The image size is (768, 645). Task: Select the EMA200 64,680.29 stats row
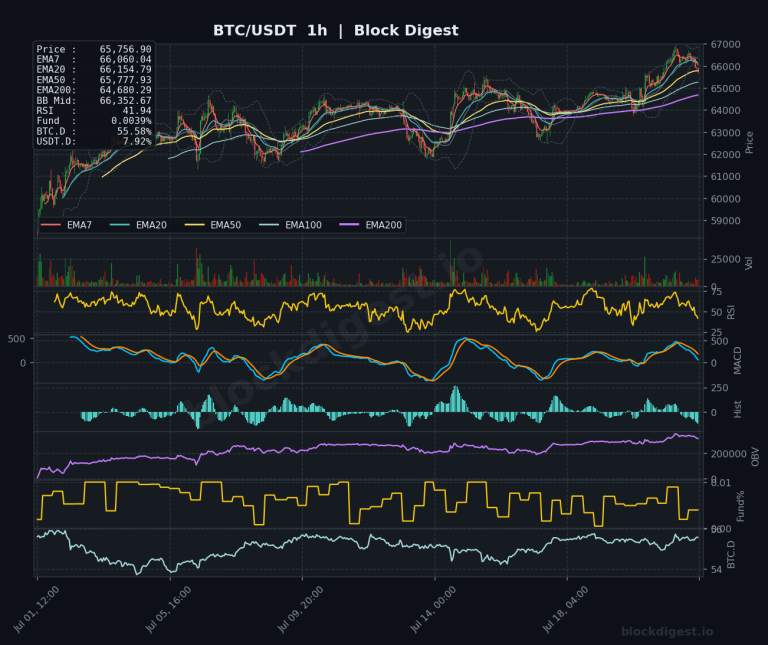[x=94, y=90]
